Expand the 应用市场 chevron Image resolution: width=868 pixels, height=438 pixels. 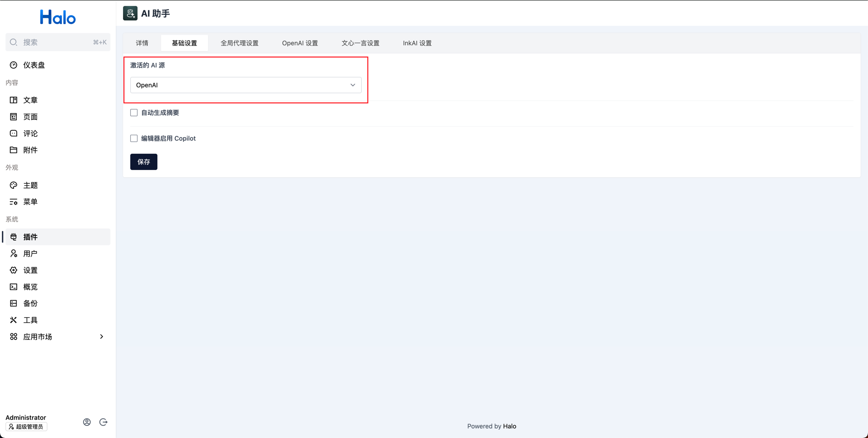(x=102, y=337)
